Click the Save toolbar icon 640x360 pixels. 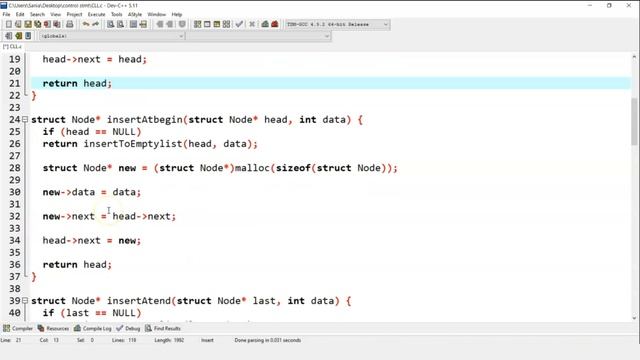tap(28, 24)
